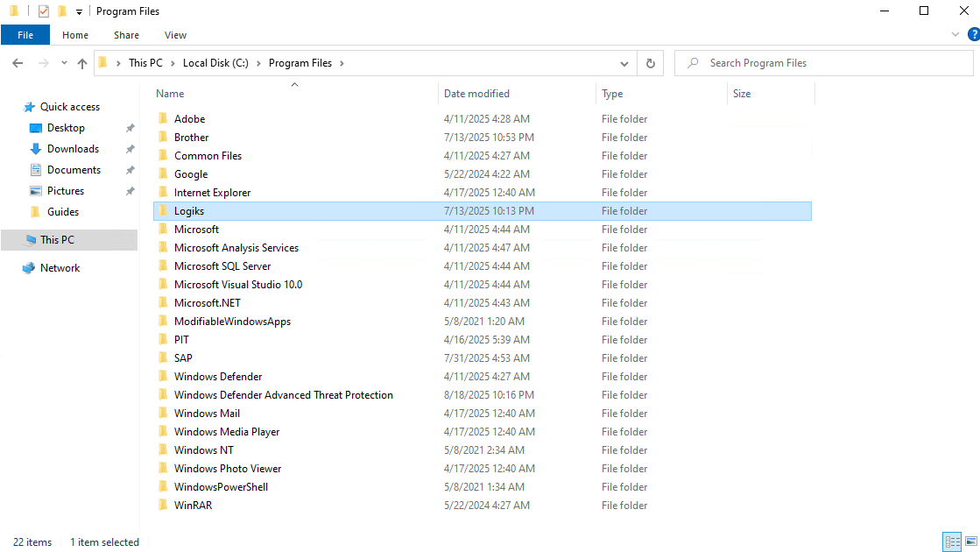Screen dimensions: 980x552
Task: Expand the ribbon with chevron arrow
Action: coord(955,35)
